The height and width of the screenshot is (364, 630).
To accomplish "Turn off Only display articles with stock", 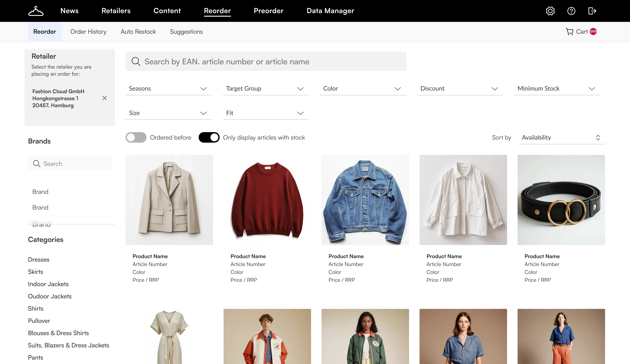I will pyautogui.click(x=209, y=137).
